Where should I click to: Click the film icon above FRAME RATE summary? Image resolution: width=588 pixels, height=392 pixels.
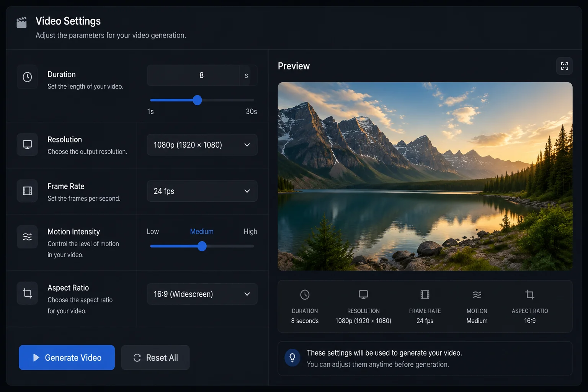pos(425,294)
